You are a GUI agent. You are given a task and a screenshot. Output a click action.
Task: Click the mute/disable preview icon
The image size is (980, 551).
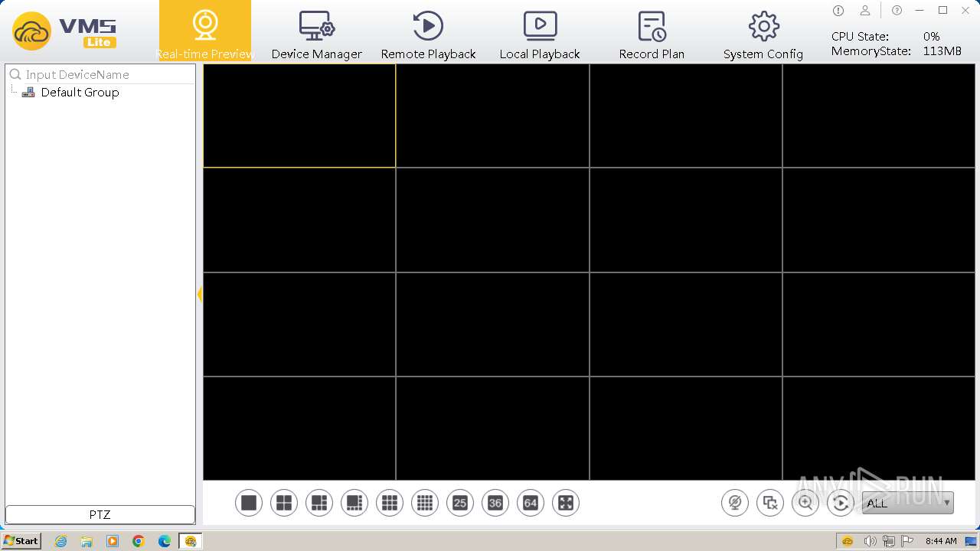click(735, 503)
